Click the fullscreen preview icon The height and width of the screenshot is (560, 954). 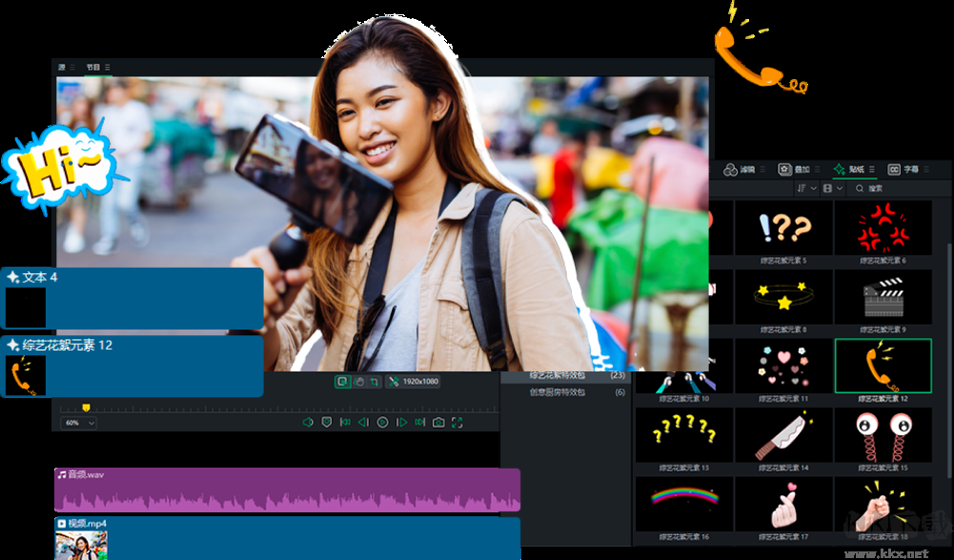click(x=457, y=422)
